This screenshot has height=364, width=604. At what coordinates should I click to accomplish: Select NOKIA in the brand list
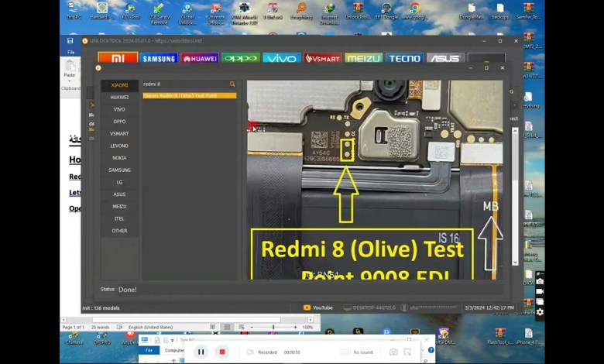coord(119,158)
